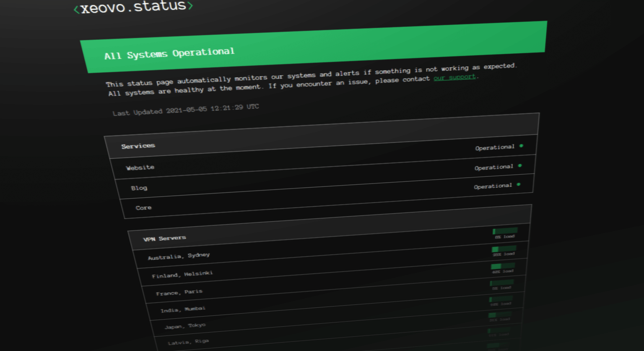Click the green status dot for Blog
This screenshot has width=644, height=351.
click(x=520, y=165)
